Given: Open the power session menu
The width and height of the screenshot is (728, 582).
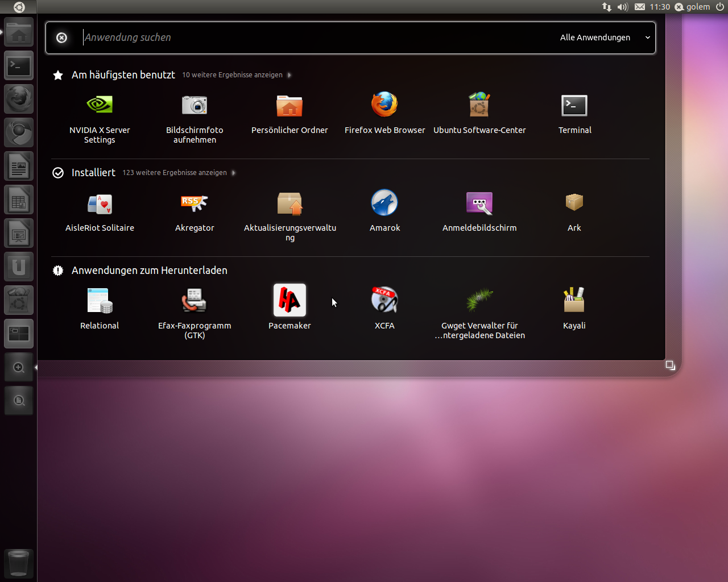Looking at the screenshot, I should [x=720, y=7].
